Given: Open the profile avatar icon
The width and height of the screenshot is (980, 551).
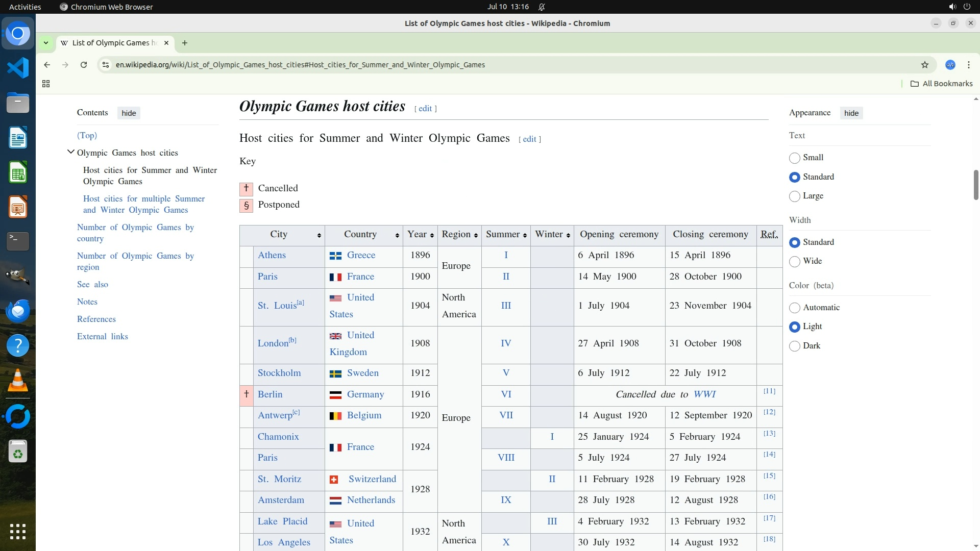Looking at the screenshot, I should pos(950,65).
